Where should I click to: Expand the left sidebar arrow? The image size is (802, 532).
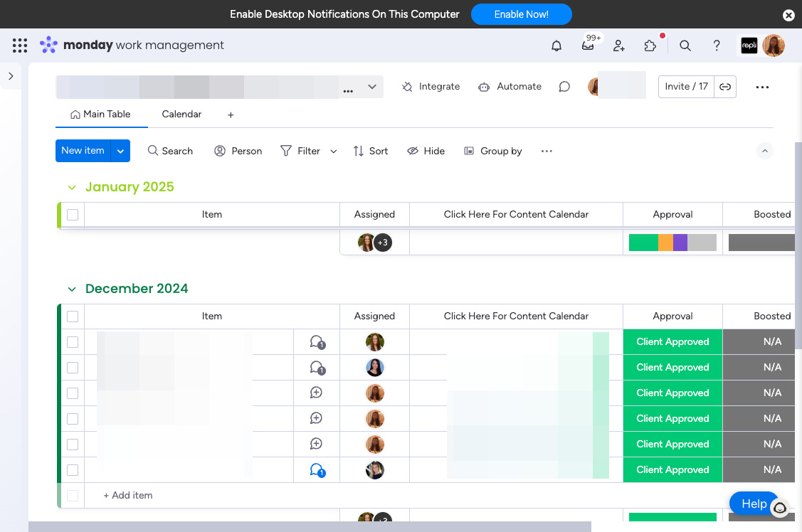pos(11,76)
